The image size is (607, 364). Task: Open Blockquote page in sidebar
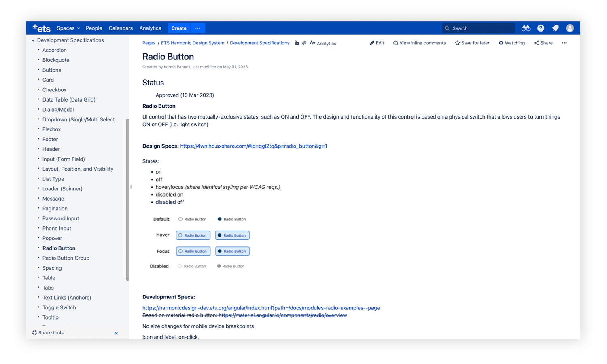[x=56, y=60]
